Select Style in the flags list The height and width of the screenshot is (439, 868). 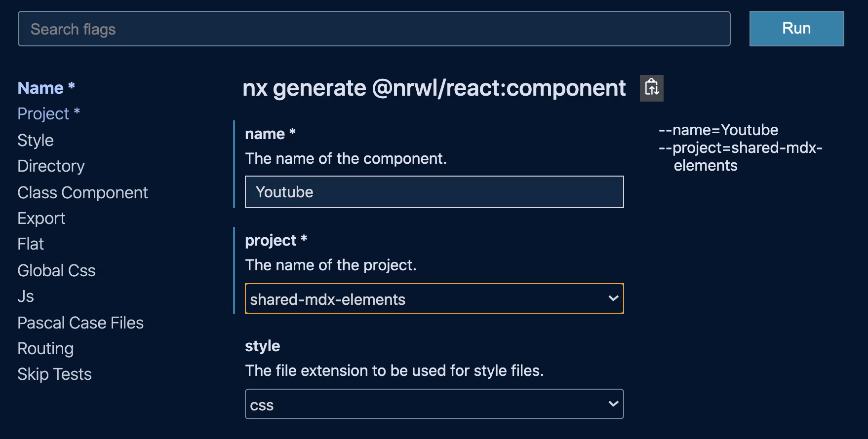click(x=36, y=140)
